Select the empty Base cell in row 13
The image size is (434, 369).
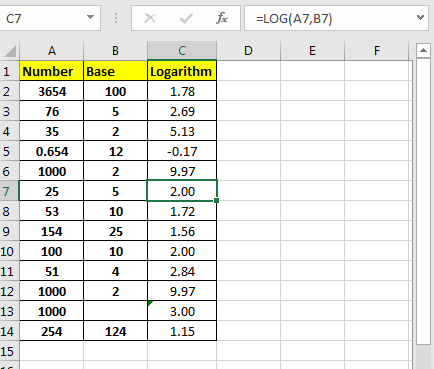tap(115, 311)
